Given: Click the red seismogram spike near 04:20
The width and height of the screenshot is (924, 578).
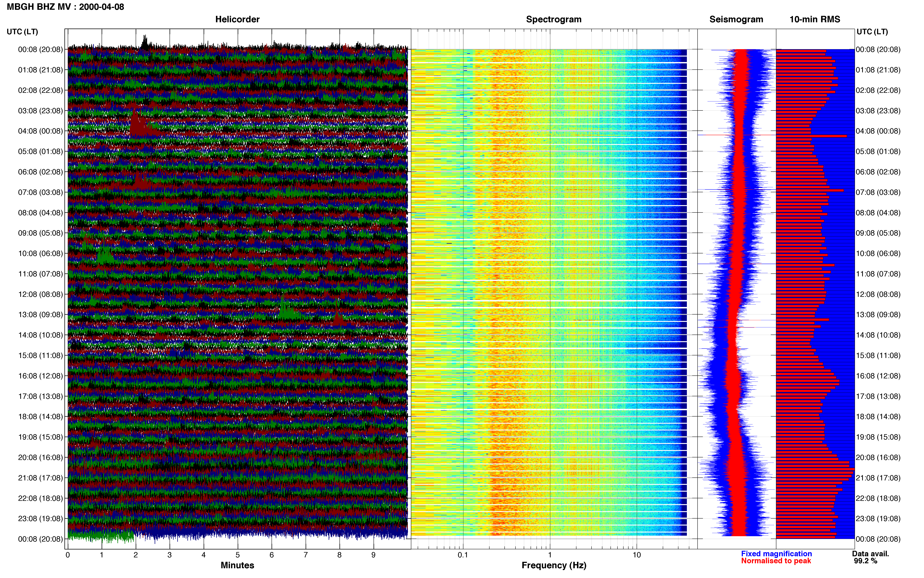Looking at the screenshot, I should [736, 135].
